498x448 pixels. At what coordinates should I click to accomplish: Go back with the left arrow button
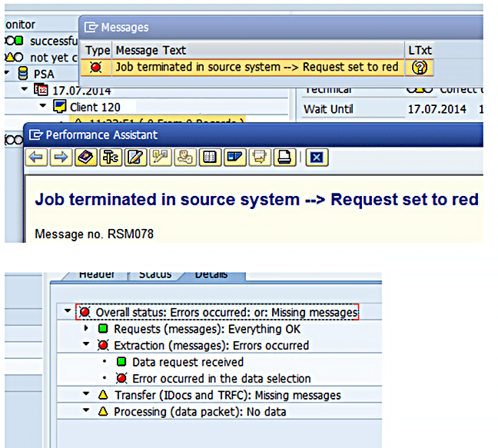click(x=36, y=158)
